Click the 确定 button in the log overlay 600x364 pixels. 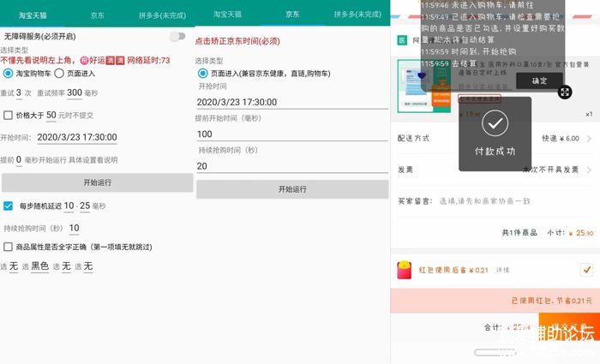pyautogui.click(x=539, y=81)
